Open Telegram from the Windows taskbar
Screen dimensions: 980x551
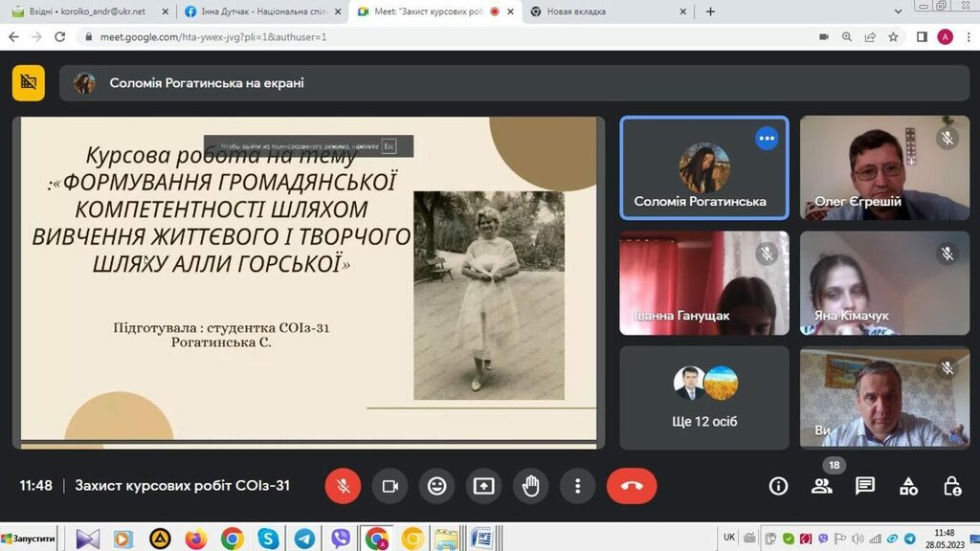[x=304, y=539]
